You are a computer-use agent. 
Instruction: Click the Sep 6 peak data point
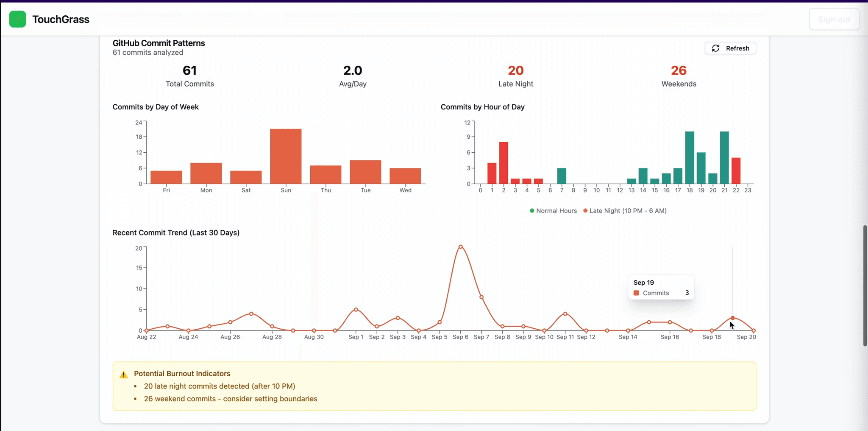coord(460,246)
